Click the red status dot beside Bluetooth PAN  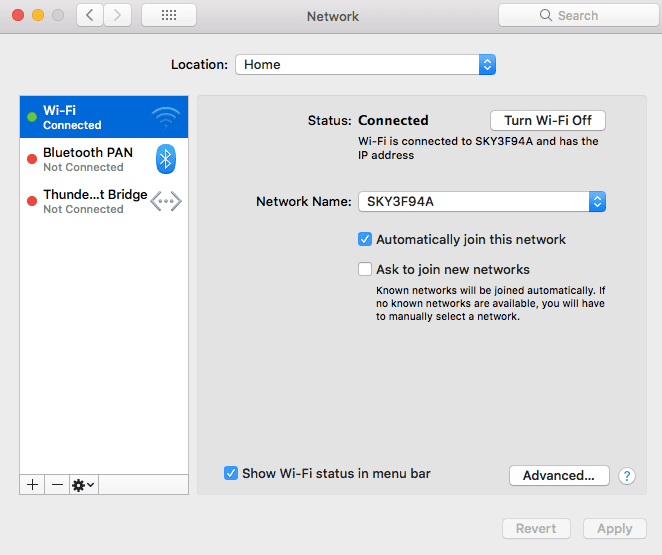[32, 159]
